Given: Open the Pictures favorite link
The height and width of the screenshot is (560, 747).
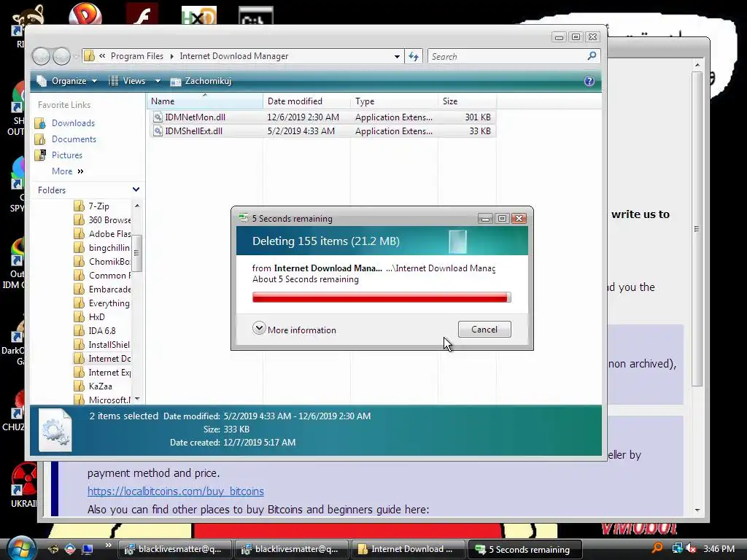Looking at the screenshot, I should point(66,155).
